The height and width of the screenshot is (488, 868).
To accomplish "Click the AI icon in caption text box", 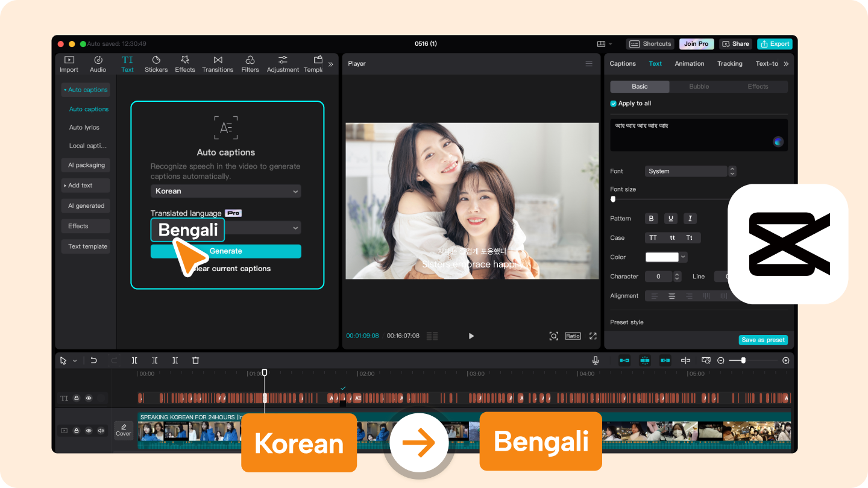I will click(778, 142).
